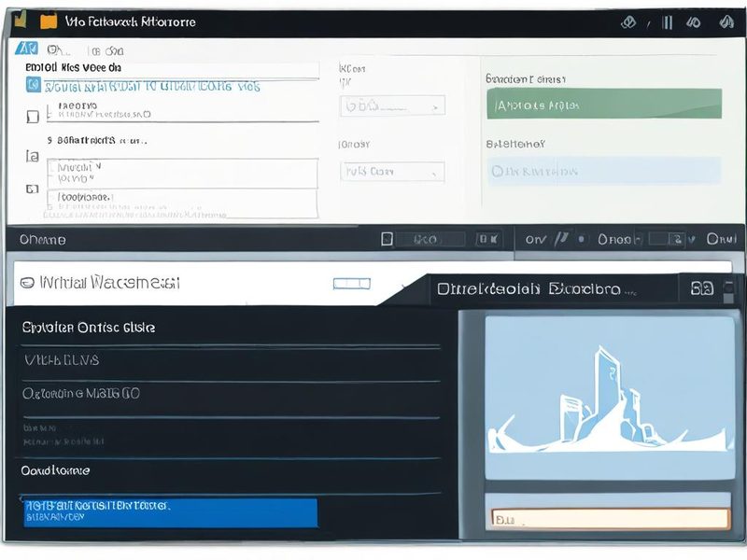Viewport: 747px width, 560px height.
Task: Click the window title text in the title bar
Action: 130,21
